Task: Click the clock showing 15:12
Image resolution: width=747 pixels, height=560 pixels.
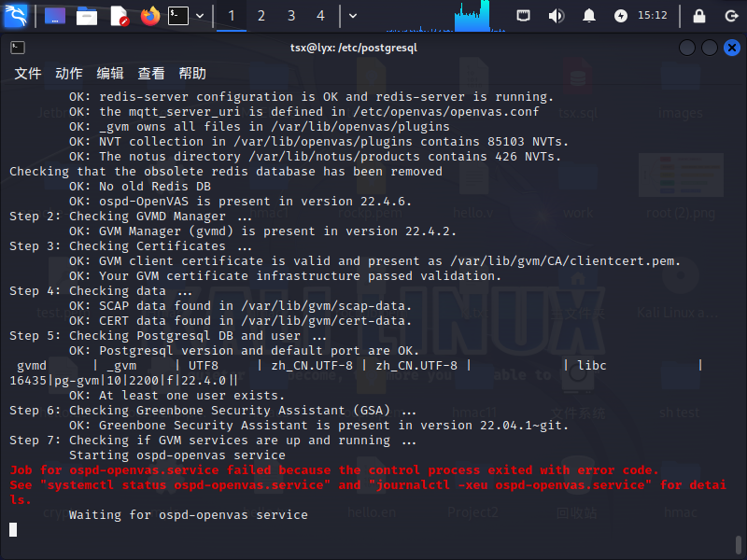Action: pos(652,15)
